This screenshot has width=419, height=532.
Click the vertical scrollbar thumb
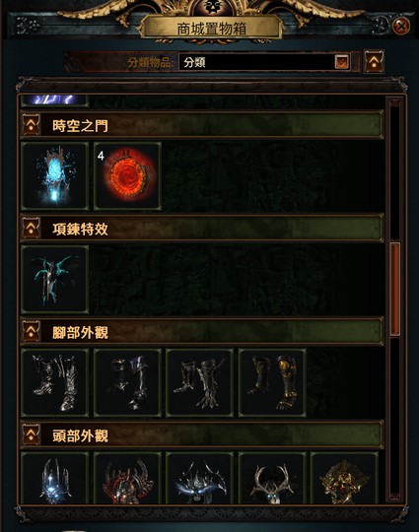pos(395,289)
